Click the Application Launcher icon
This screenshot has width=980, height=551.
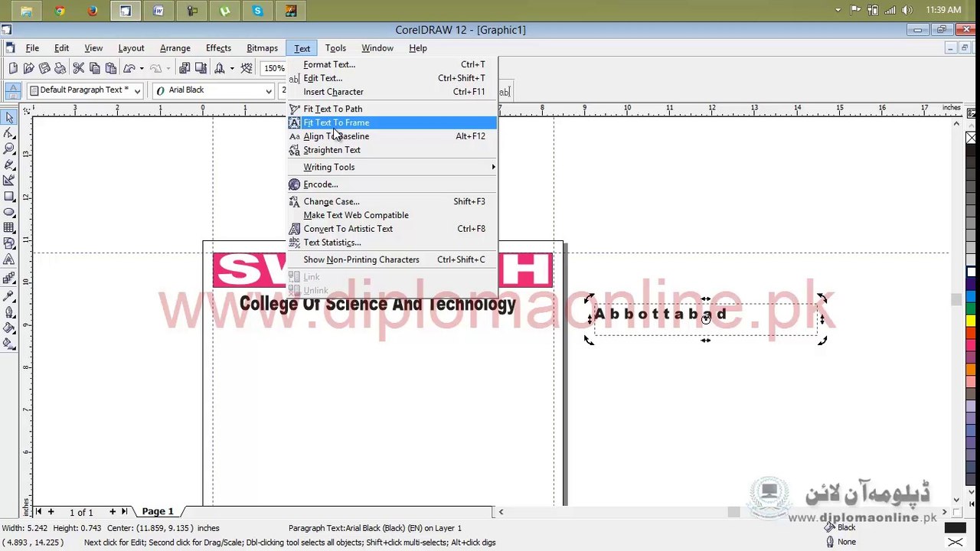click(x=220, y=68)
